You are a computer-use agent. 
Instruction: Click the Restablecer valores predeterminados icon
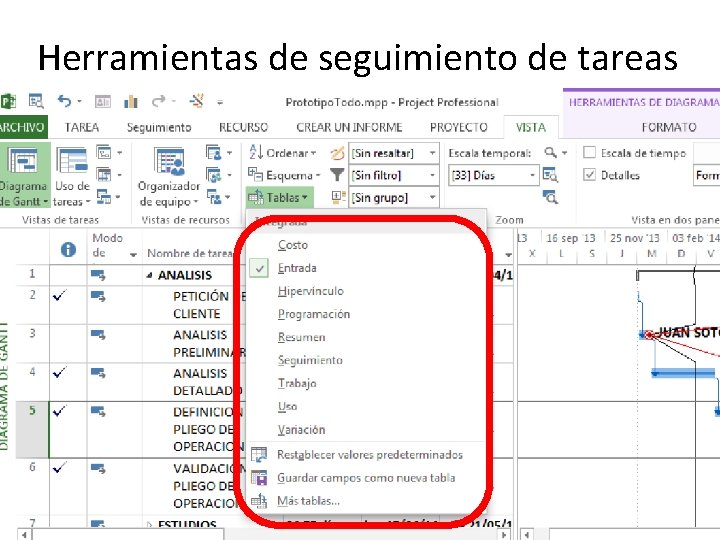pos(259,455)
